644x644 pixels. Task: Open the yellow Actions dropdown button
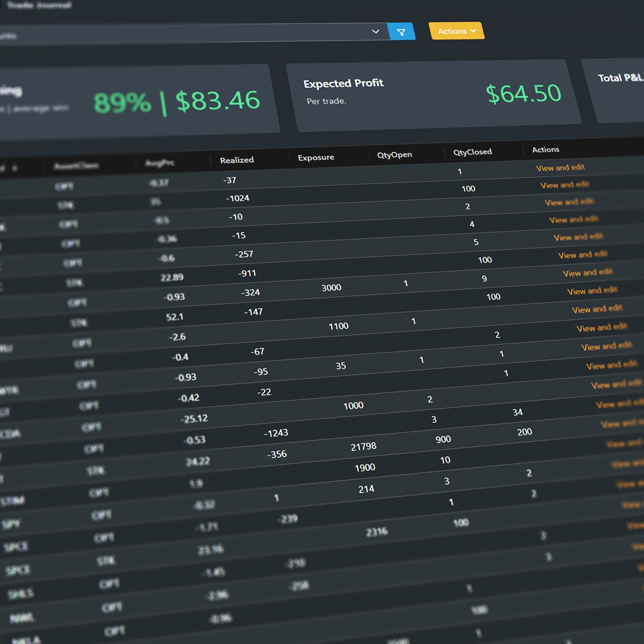pyautogui.click(x=456, y=31)
